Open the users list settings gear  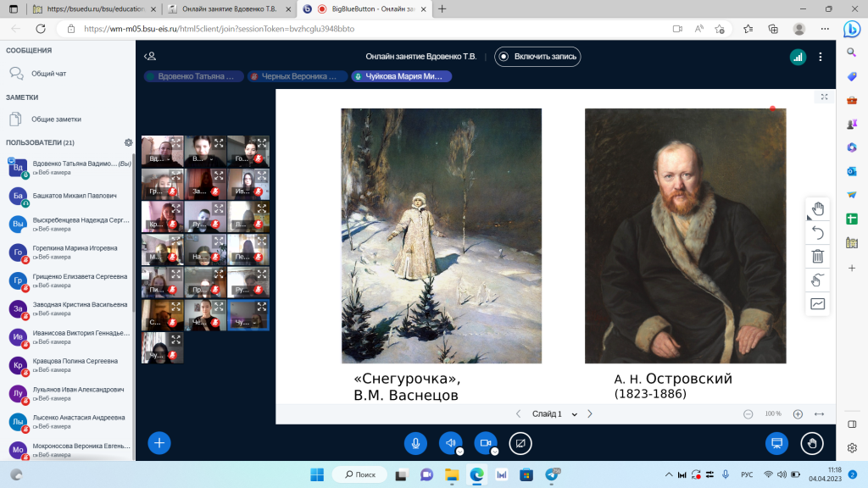click(x=129, y=142)
